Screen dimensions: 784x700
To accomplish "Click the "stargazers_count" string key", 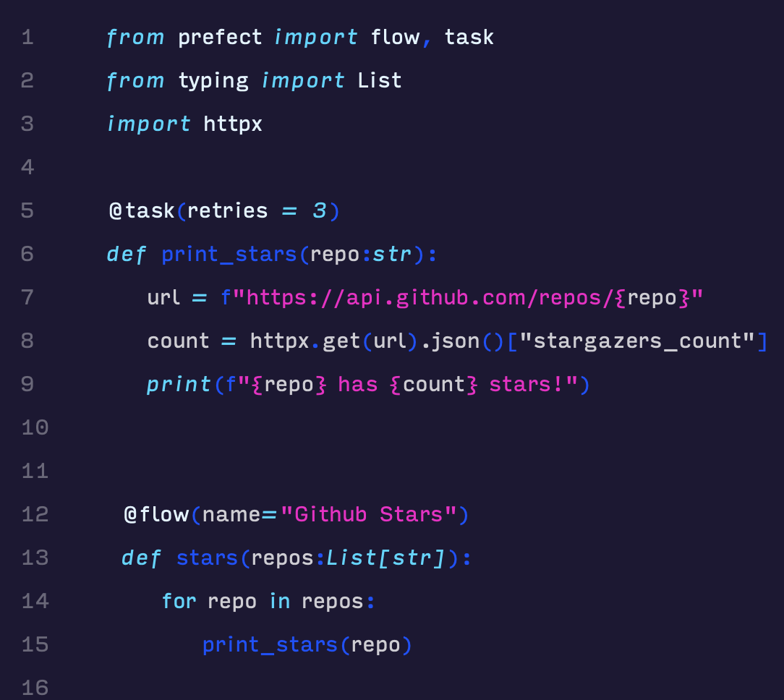I will [637, 341].
